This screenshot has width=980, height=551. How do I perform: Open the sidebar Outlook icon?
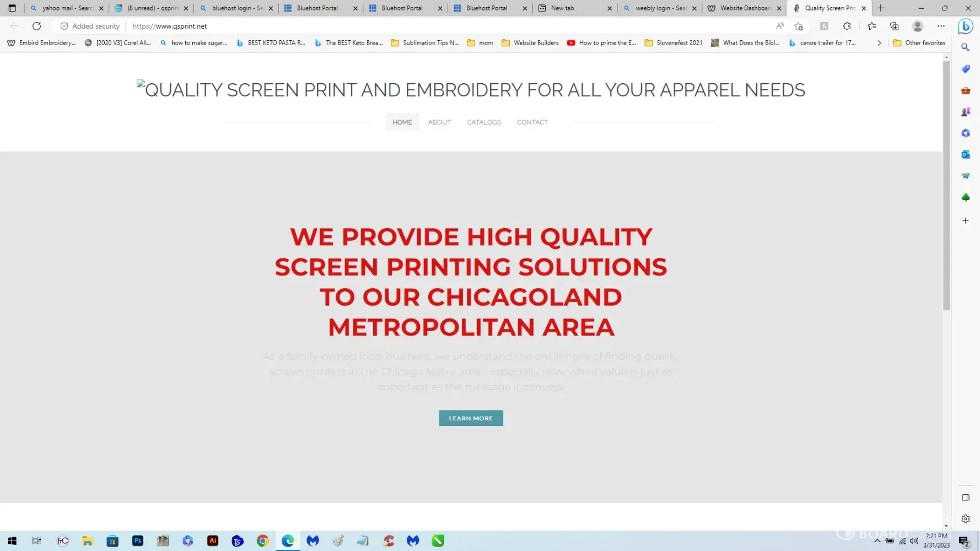tap(965, 155)
